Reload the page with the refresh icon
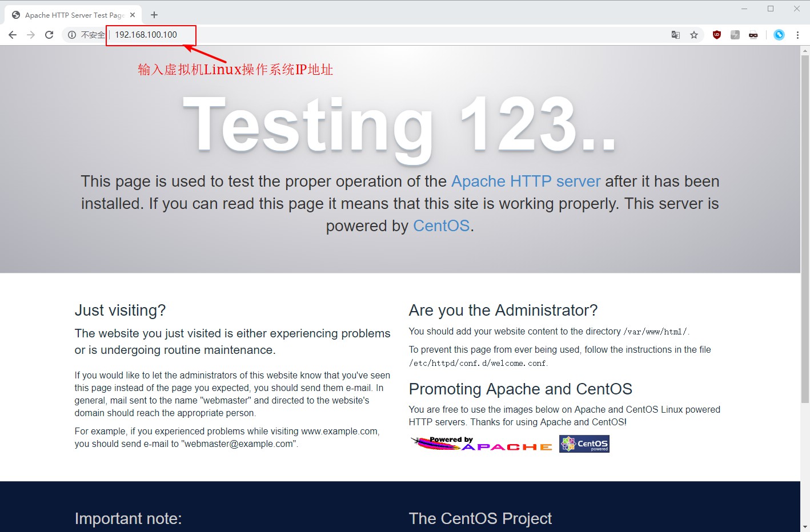The height and width of the screenshot is (532, 810). [49, 35]
